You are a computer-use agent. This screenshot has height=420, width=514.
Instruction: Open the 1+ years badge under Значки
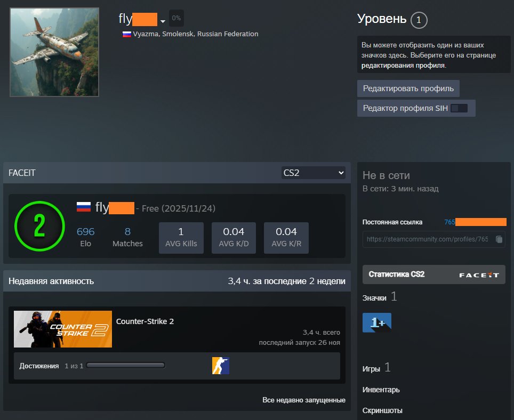(x=376, y=322)
